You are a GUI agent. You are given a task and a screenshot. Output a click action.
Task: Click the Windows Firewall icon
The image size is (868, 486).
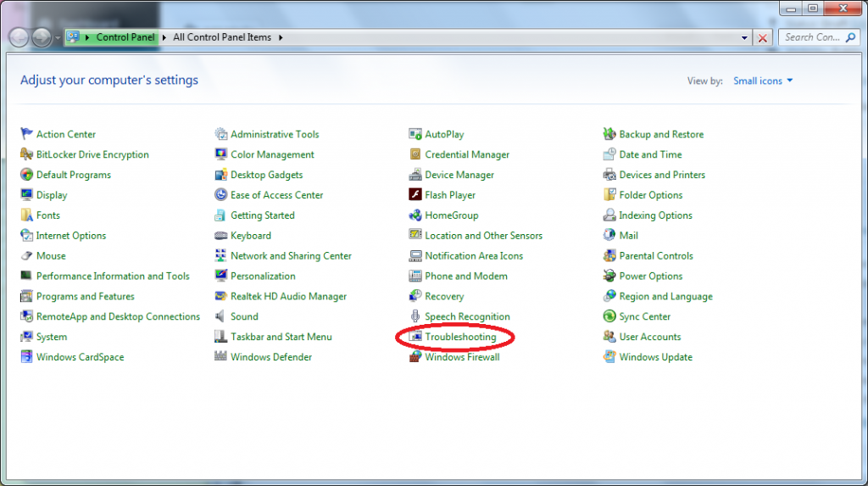click(415, 357)
